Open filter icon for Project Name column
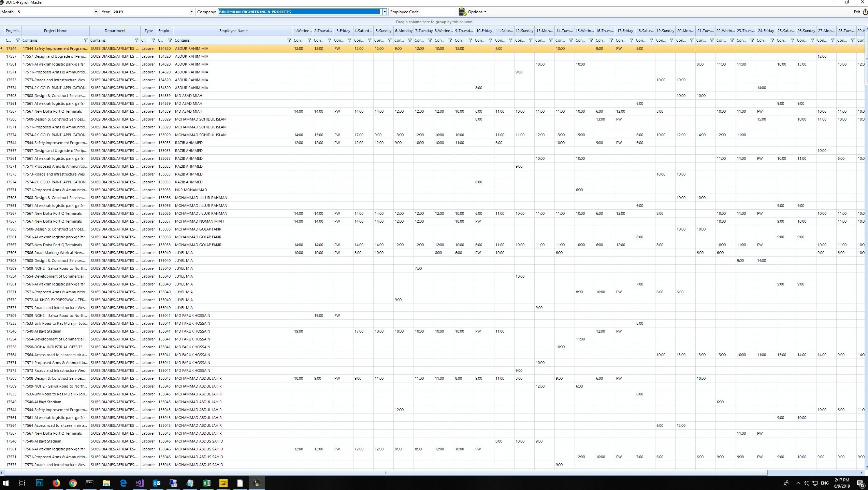The image size is (868, 490). (x=86, y=40)
